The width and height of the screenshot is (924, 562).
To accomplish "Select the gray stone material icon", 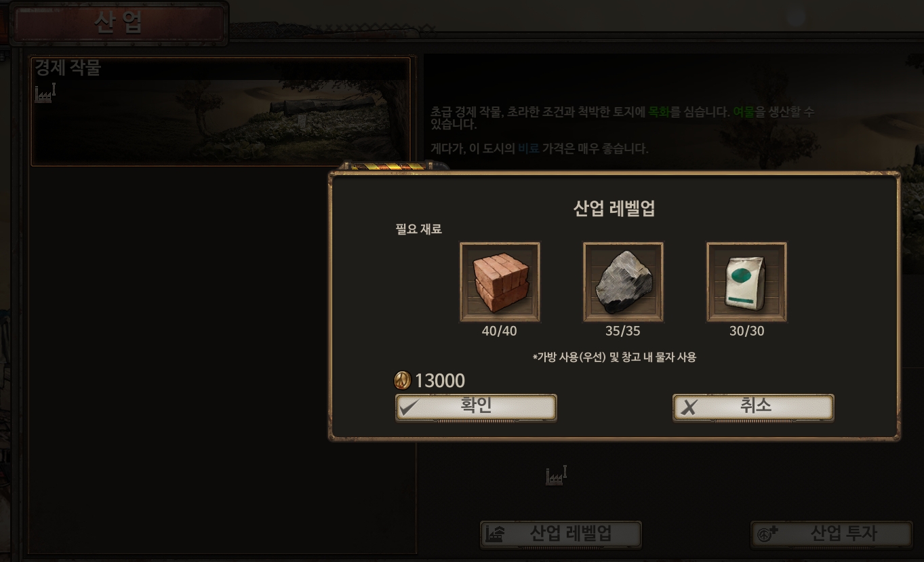I will click(624, 281).
